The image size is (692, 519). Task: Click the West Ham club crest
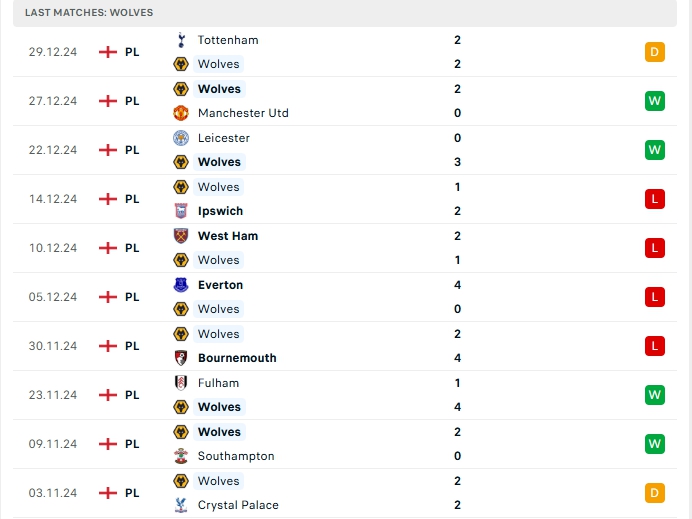pyautogui.click(x=181, y=236)
